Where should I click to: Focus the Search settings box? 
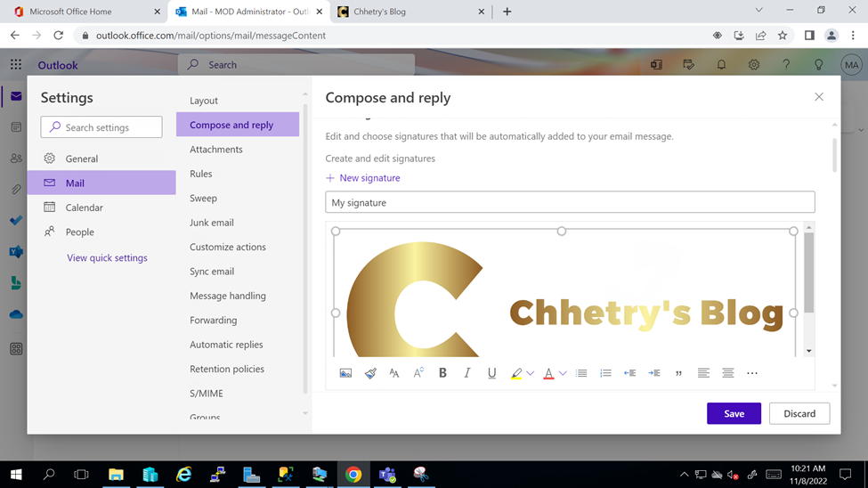pyautogui.click(x=101, y=127)
